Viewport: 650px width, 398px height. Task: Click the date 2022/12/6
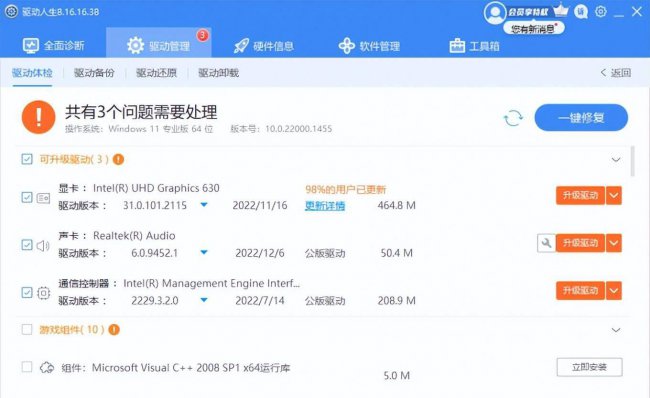pos(260,253)
